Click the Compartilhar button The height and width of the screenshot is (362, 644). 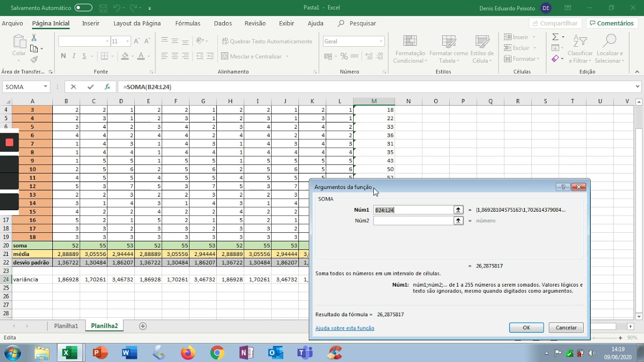point(555,23)
